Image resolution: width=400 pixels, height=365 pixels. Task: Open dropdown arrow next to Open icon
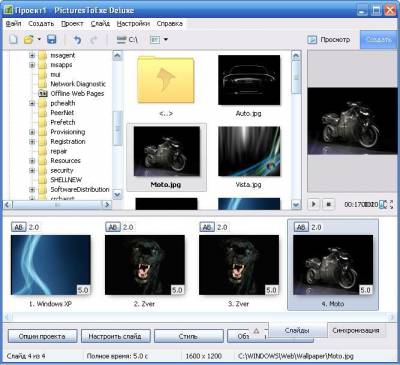(39, 40)
